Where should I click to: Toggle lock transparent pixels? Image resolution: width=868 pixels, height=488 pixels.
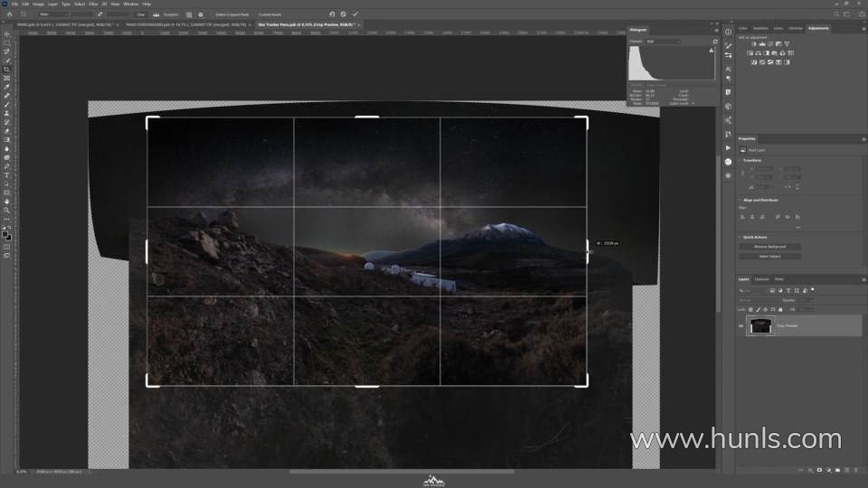(750, 310)
